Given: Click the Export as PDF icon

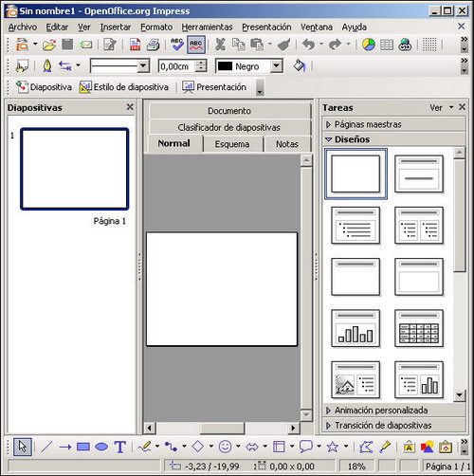Looking at the screenshot, I should coord(135,45).
